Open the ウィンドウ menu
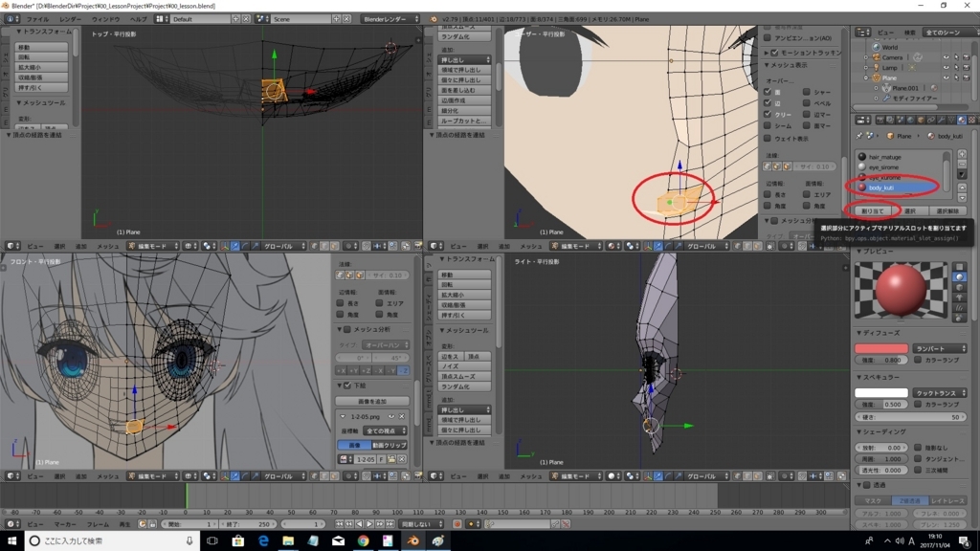 tap(105, 19)
